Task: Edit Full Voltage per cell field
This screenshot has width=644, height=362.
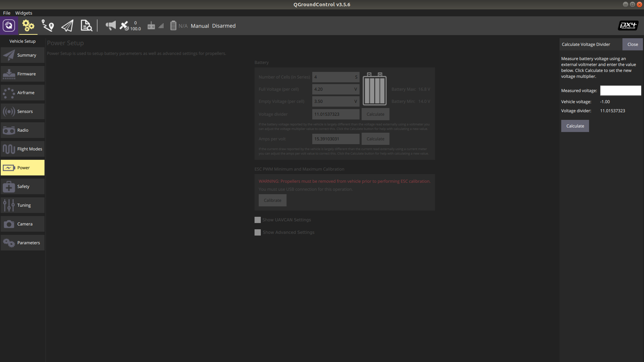Action: click(x=336, y=89)
